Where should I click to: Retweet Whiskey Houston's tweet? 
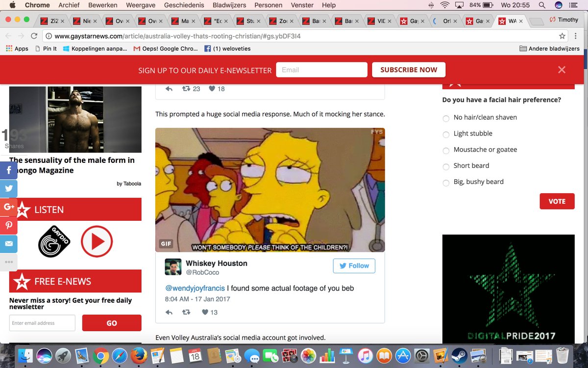[186, 312]
